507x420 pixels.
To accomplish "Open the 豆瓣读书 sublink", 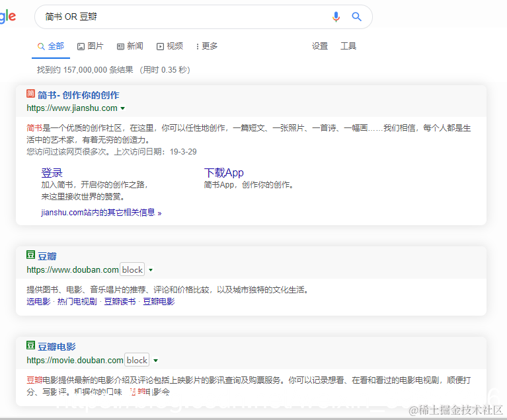I will 120,302.
